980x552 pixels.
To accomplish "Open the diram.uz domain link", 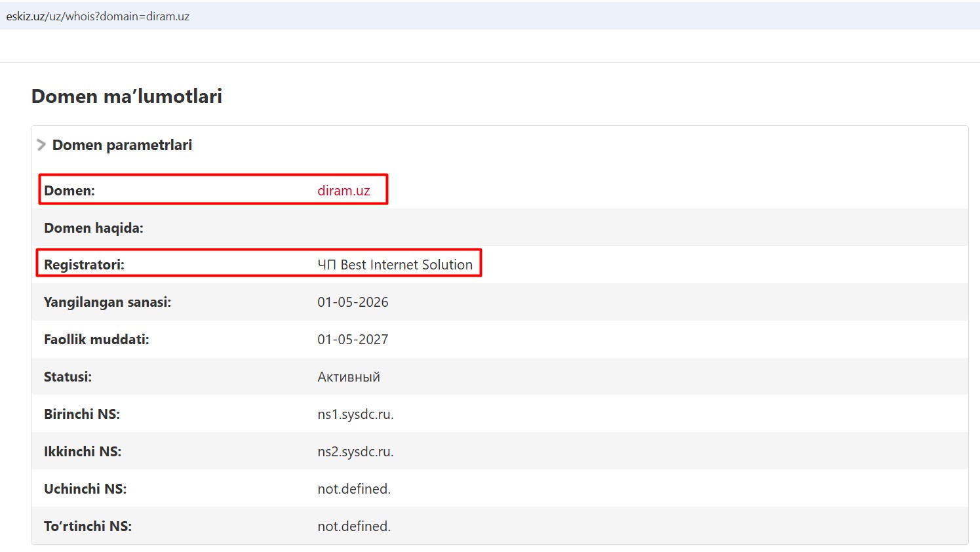I will (343, 191).
